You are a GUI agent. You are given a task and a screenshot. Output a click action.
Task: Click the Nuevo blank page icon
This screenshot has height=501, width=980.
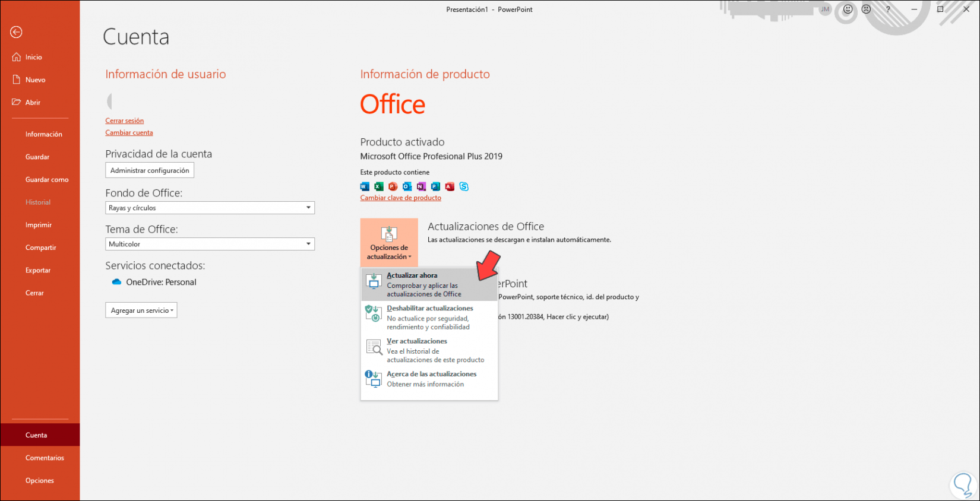[x=17, y=80]
